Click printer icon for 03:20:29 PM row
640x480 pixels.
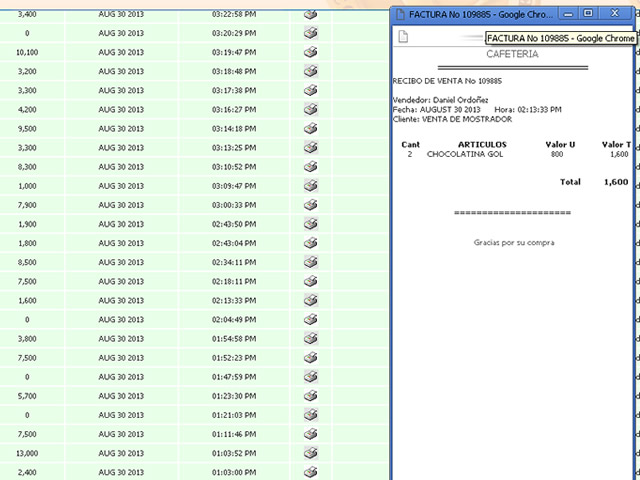[x=311, y=33]
